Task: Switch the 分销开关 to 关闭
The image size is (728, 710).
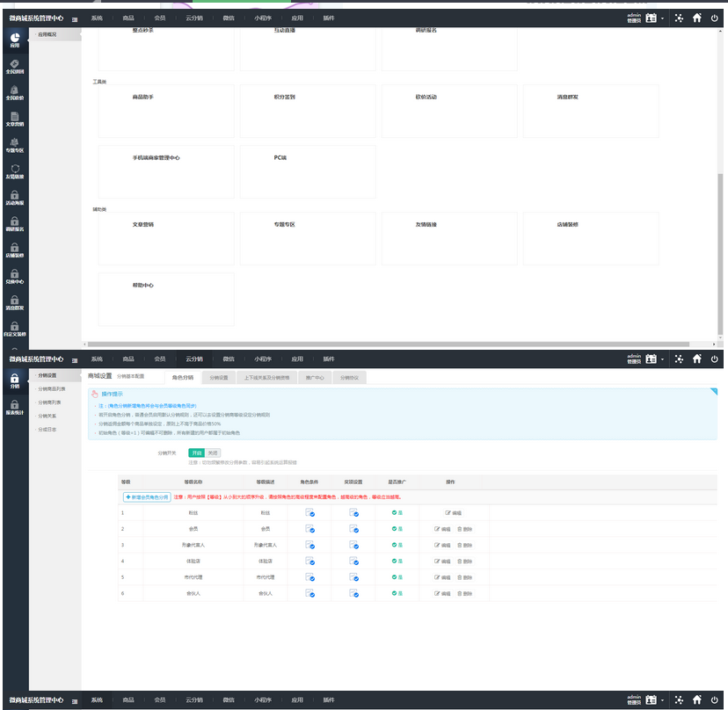Action: click(x=213, y=453)
